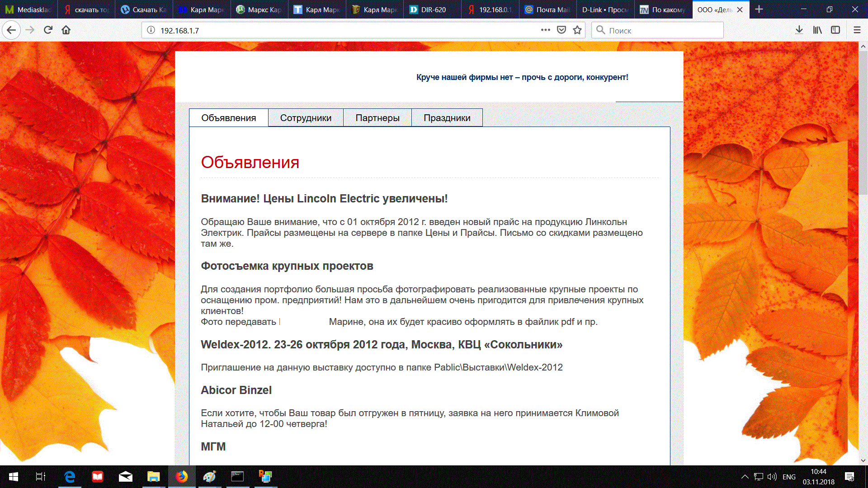868x488 pixels.
Task: Go to Firefox home page
Action: coord(66,30)
